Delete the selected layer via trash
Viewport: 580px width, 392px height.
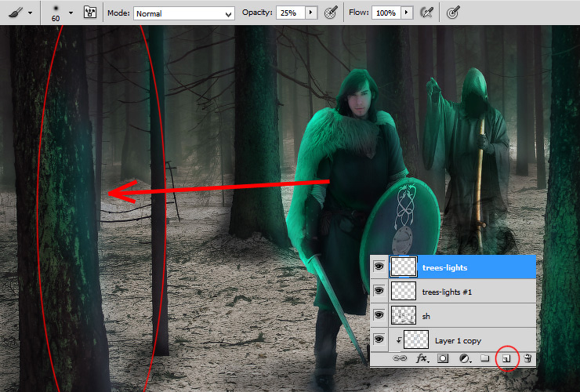pos(527,358)
